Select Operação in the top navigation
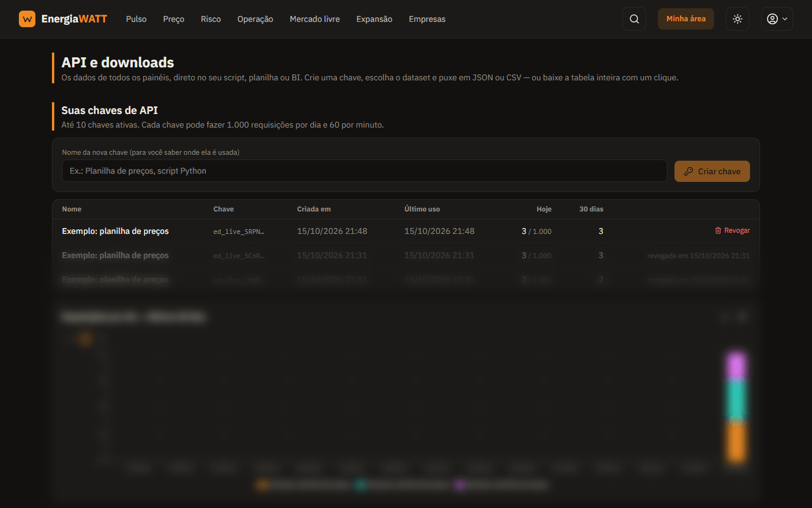Screen dimensions: 812x508 pyautogui.click(x=255, y=19)
